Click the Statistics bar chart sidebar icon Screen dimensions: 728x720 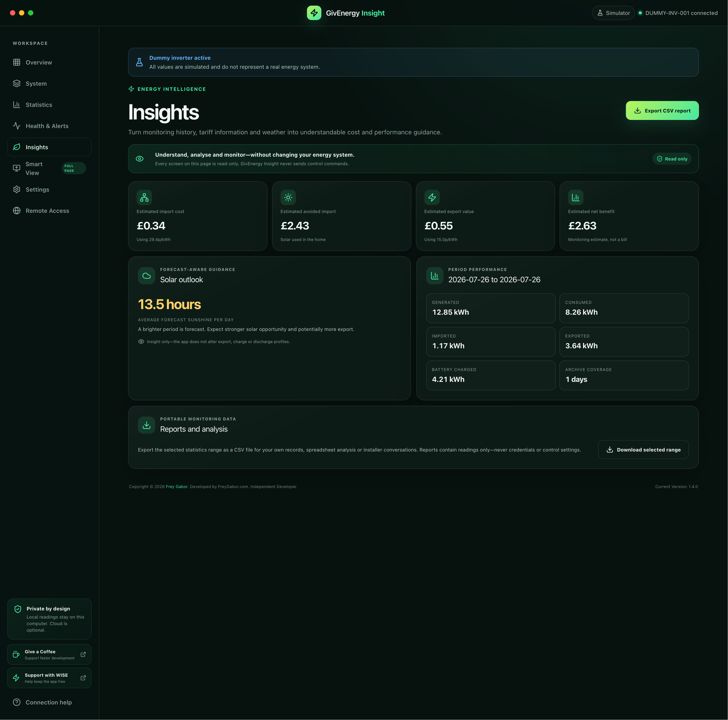click(x=17, y=105)
